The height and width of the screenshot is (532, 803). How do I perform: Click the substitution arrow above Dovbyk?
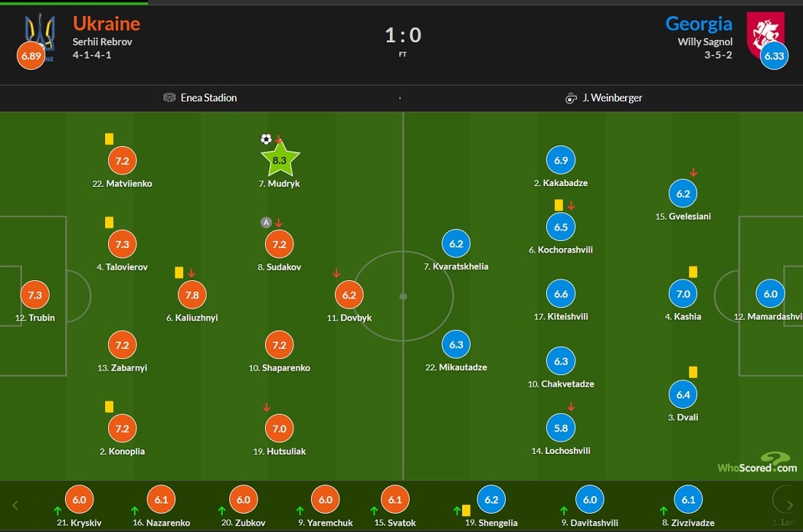pyautogui.click(x=336, y=274)
